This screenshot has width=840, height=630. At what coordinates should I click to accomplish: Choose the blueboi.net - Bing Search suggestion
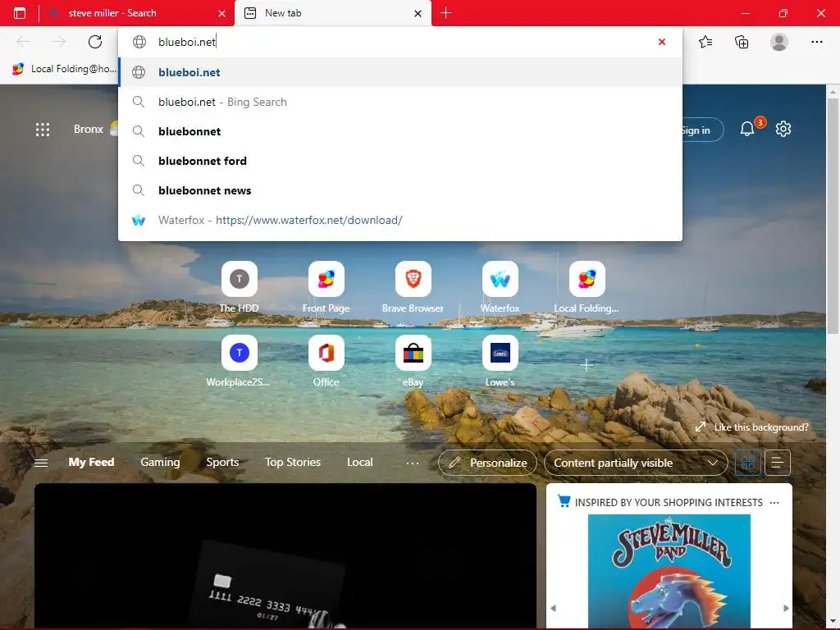(x=400, y=102)
